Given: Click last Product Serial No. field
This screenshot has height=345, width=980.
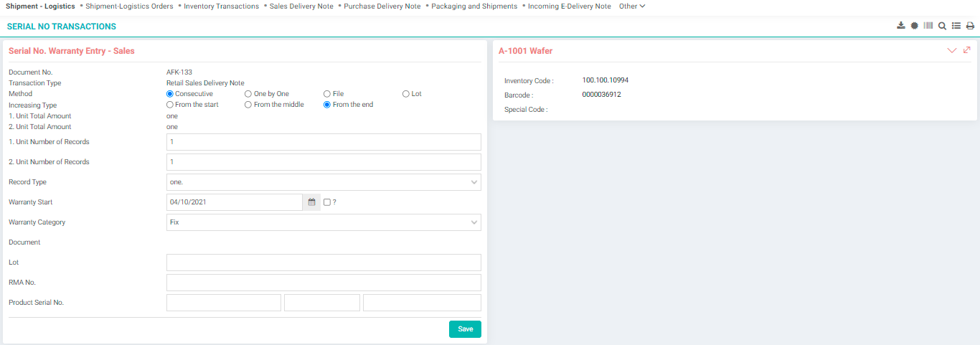Looking at the screenshot, I should click(422, 303).
